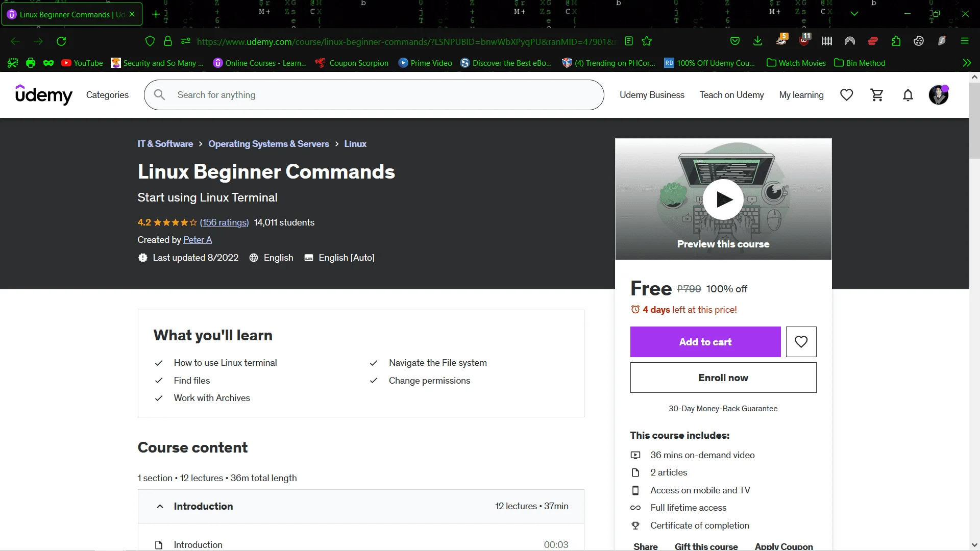Viewport: 980px width, 551px height.
Task: Open the user profile avatar
Action: pos(938,95)
